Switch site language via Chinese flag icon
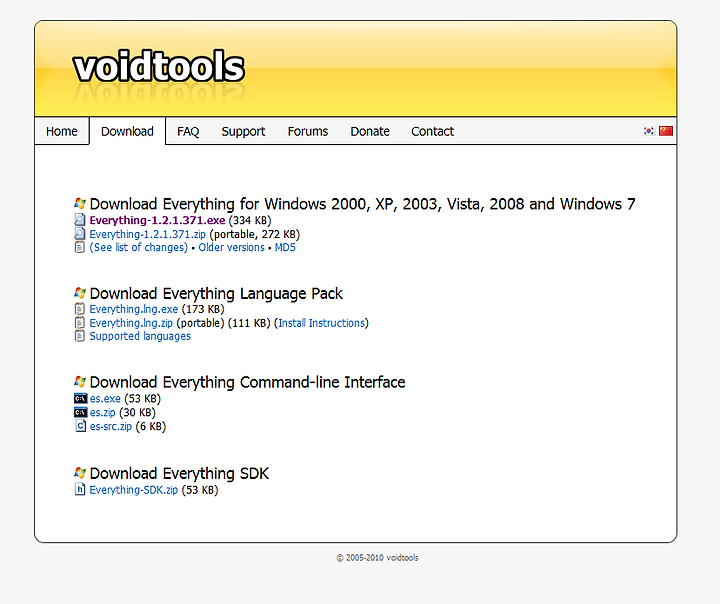The width and height of the screenshot is (720, 604). (666, 131)
